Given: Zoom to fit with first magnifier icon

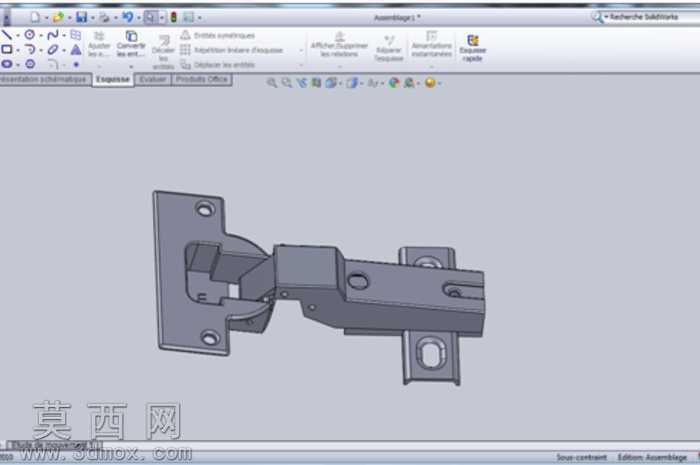Looking at the screenshot, I should [271, 83].
